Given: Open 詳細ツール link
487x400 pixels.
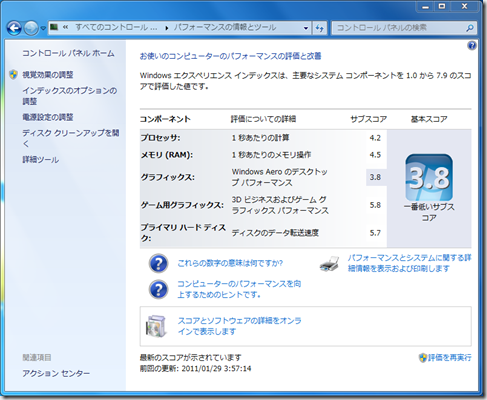Looking at the screenshot, I should tap(40, 160).
